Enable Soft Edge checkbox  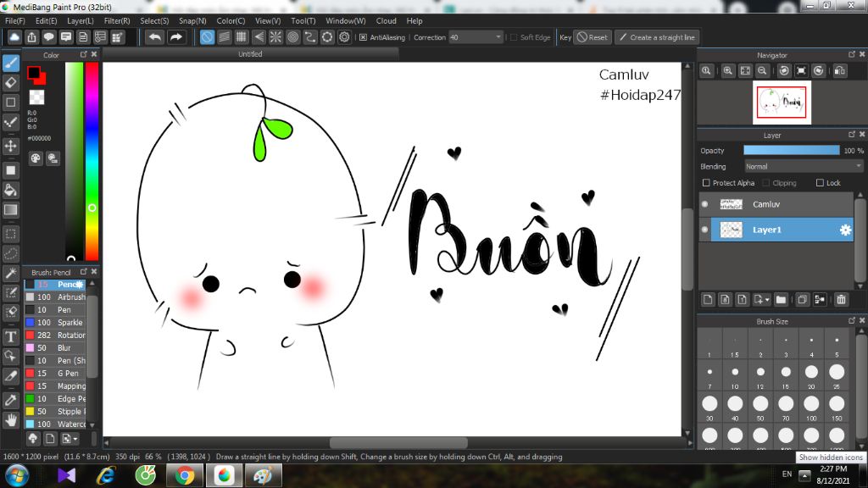point(514,37)
